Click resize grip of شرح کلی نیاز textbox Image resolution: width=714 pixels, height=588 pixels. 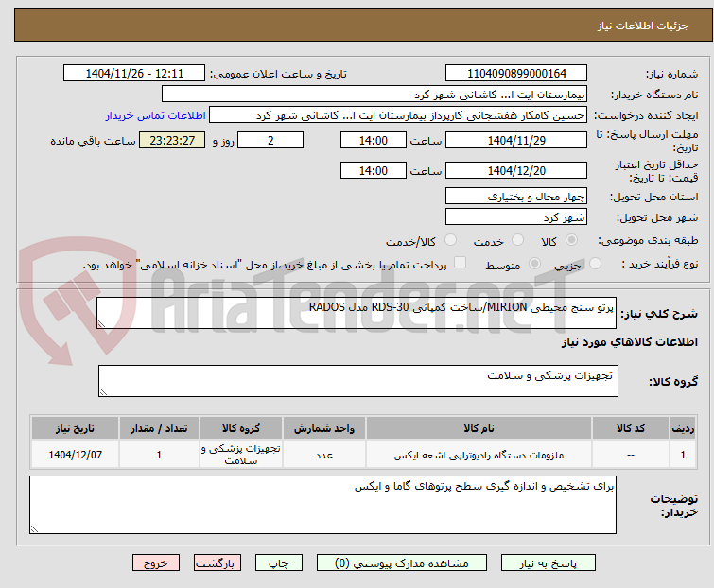101,324
